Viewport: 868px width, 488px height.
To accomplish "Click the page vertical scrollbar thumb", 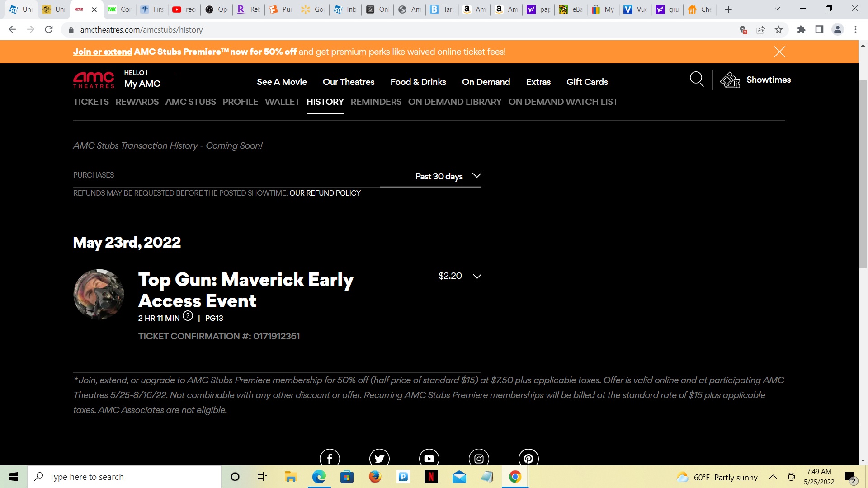I will 863,174.
